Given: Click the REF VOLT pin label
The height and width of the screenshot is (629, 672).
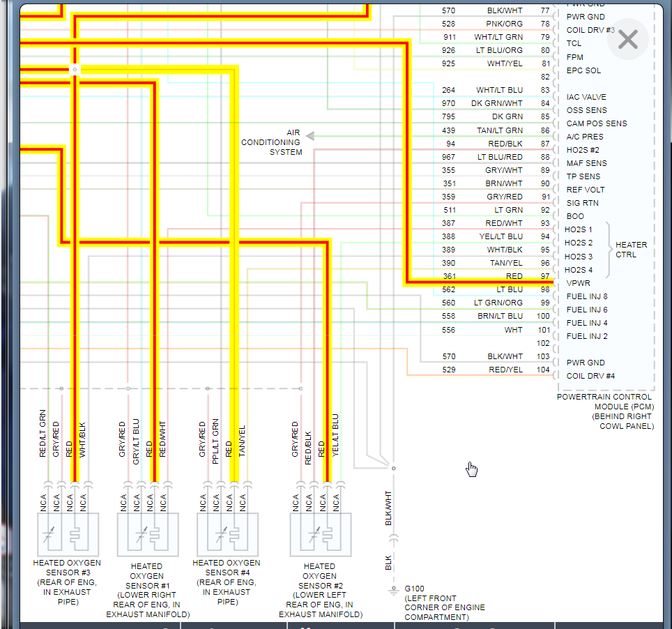Looking at the screenshot, I should (x=585, y=190).
